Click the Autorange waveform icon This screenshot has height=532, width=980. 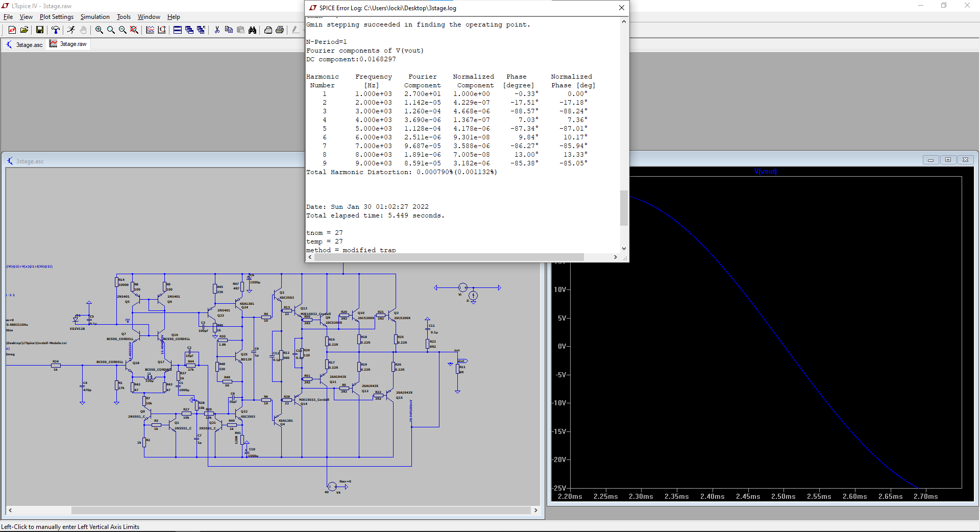[x=150, y=30]
